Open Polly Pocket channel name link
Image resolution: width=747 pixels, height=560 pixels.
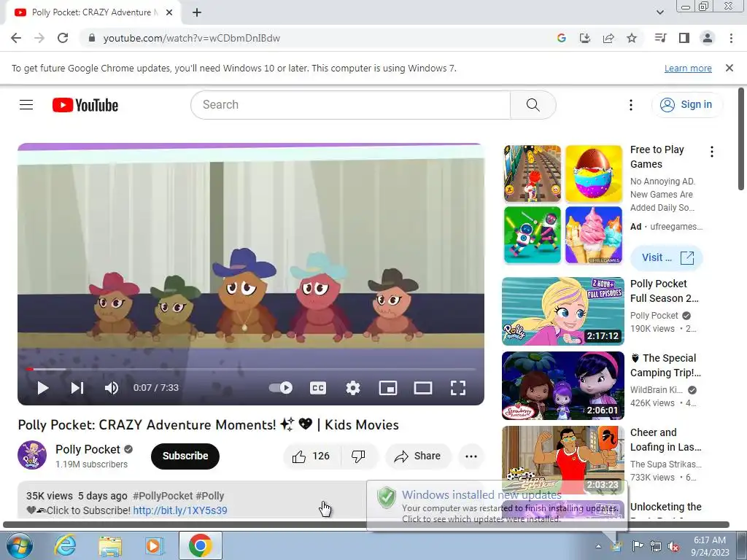coord(88,449)
